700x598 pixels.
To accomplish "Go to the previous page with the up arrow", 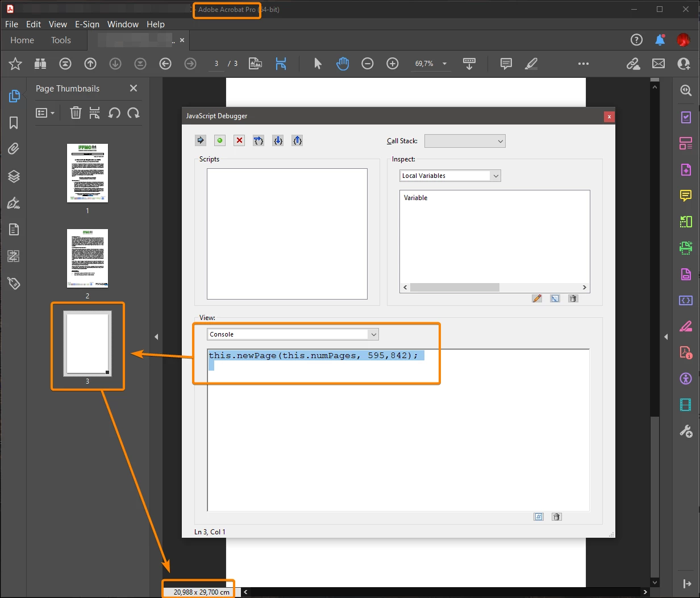I will click(x=90, y=64).
